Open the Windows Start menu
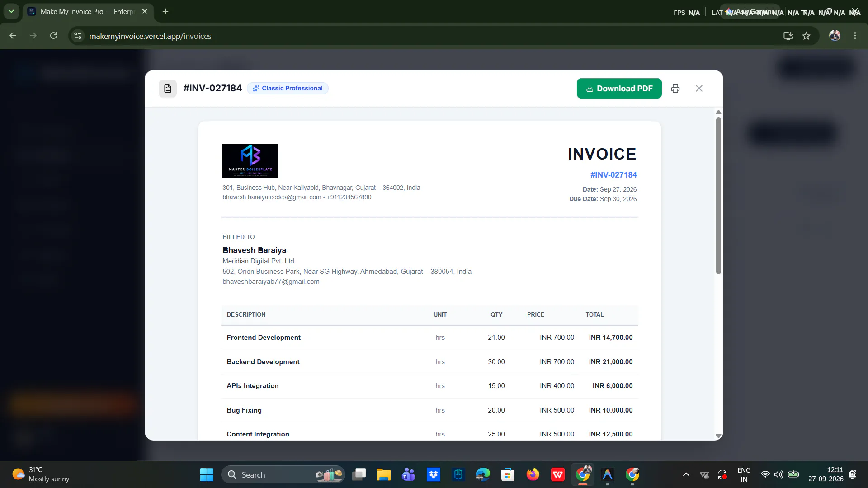Image resolution: width=868 pixels, height=488 pixels. pyautogui.click(x=207, y=474)
